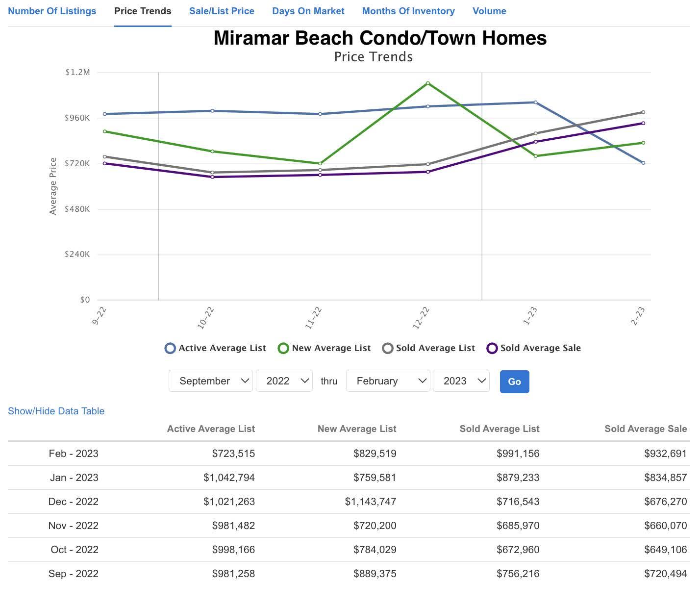Viewport: 700px width, 610px height.
Task: Select the Dec - 2022 row label
Action: [74, 502]
